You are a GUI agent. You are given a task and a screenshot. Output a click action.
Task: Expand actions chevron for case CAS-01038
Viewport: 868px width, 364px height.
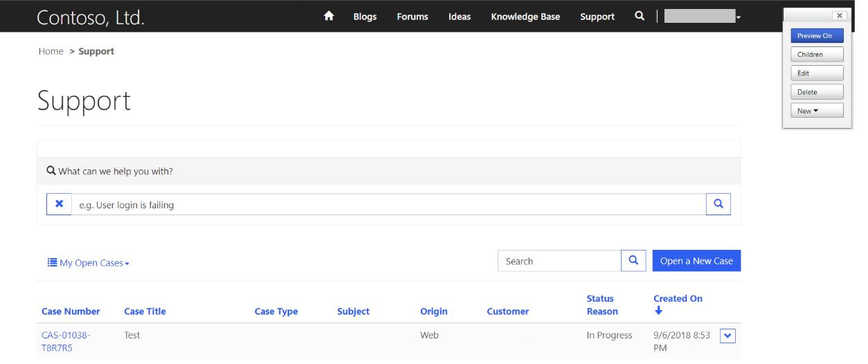tap(727, 336)
